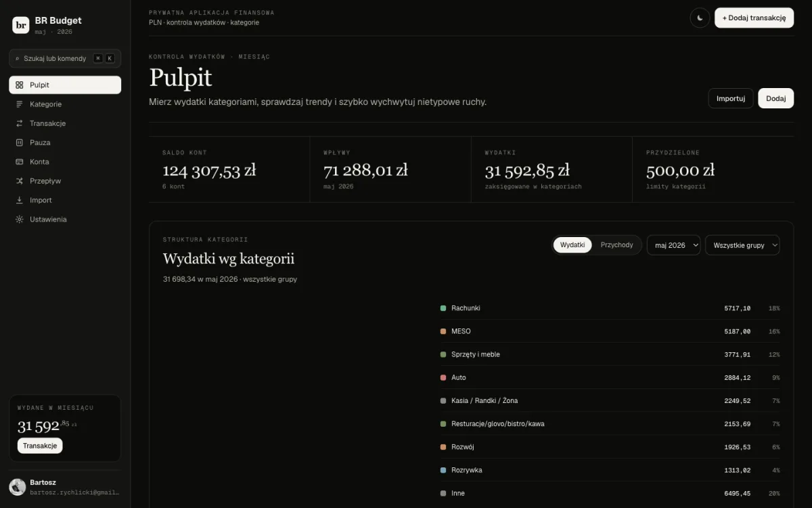Click the Pauza icon in sidebar
The image size is (812, 508).
pyautogui.click(x=19, y=143)
